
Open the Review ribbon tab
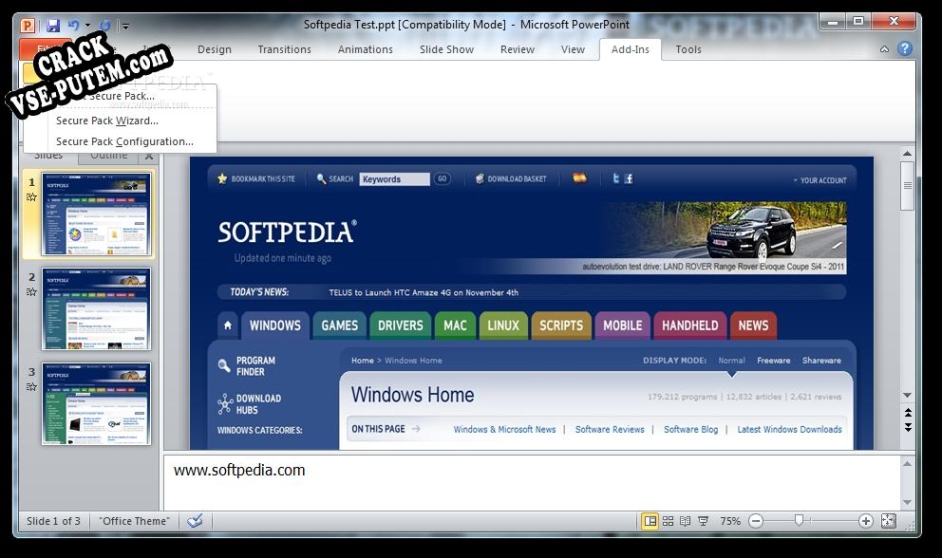point(517,49)
